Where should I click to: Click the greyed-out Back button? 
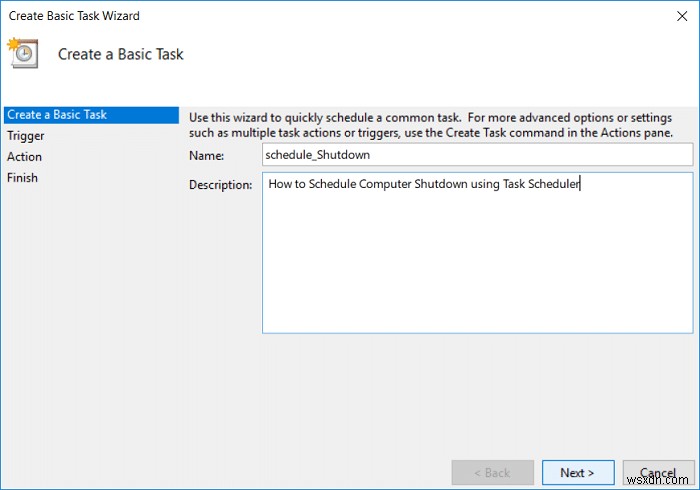tap(491, 473)
